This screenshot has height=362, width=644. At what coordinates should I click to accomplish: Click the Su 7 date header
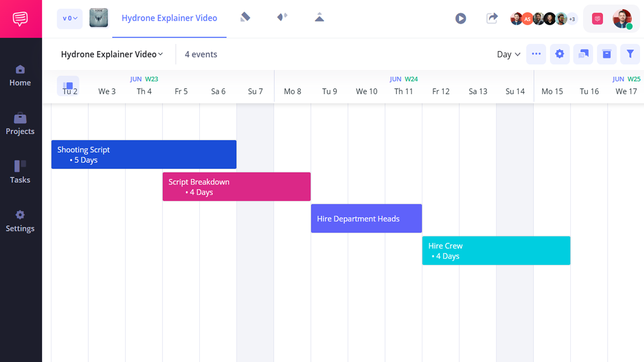[256, 91]
